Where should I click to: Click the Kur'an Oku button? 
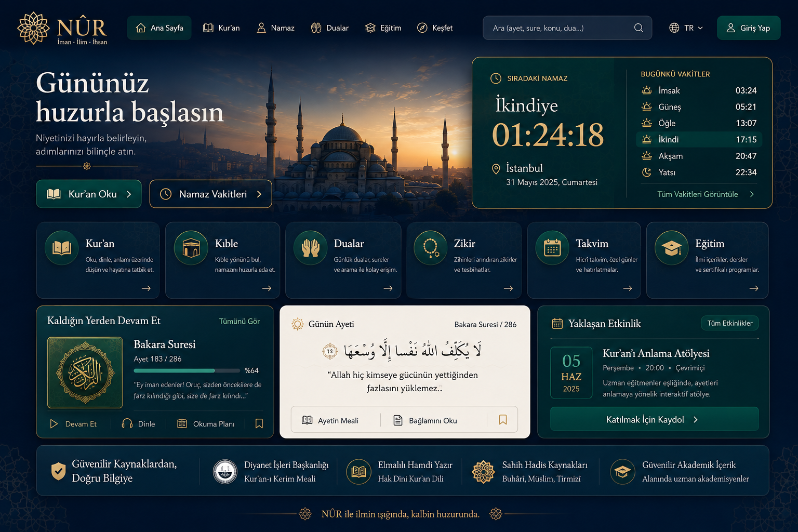pyautogui.click(x=89, y=194)
